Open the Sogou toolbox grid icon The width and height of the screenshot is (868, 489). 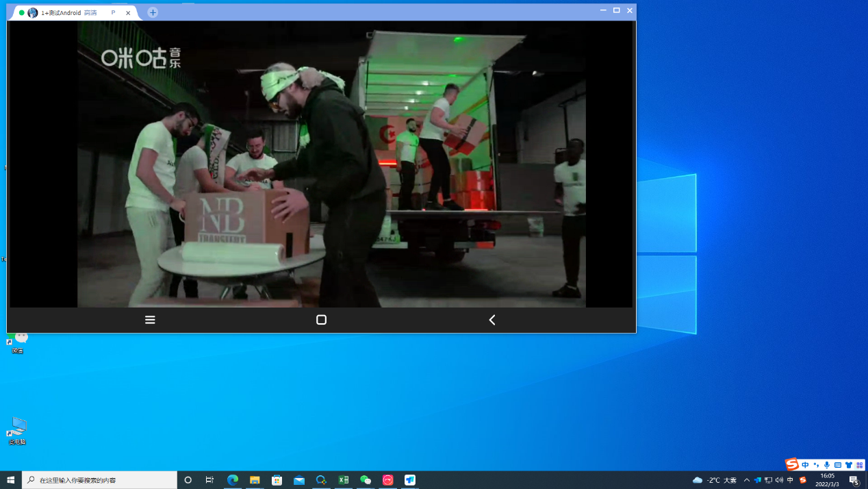pyautogui.click(x=860, y=465)
